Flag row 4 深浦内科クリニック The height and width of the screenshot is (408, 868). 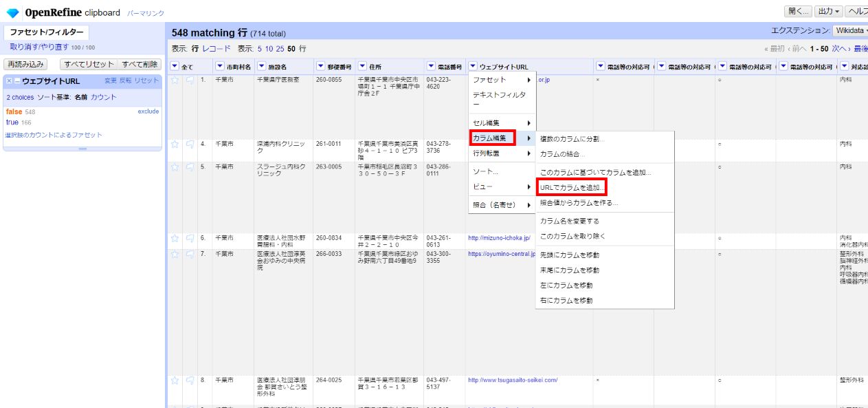point(190,144)
